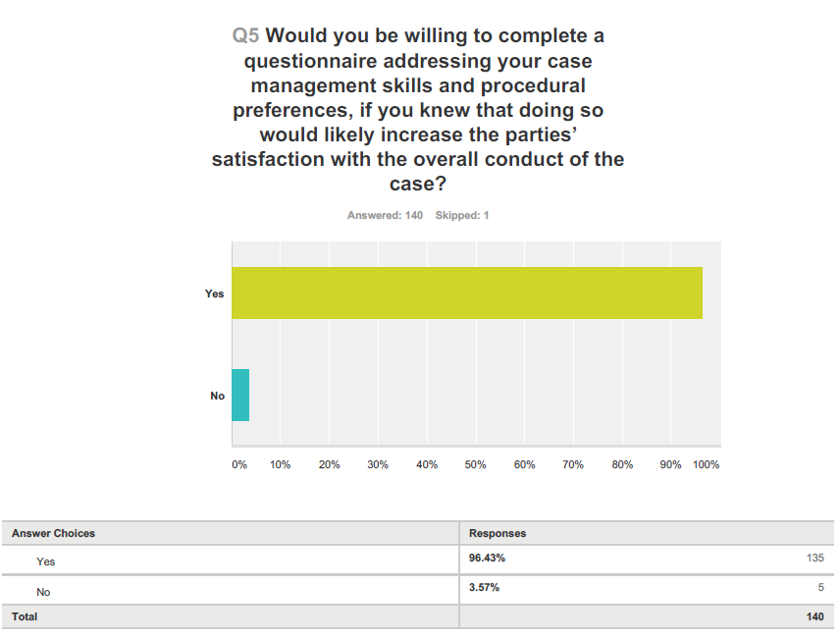Click the Skipped: 1 text

coord(462,215)
